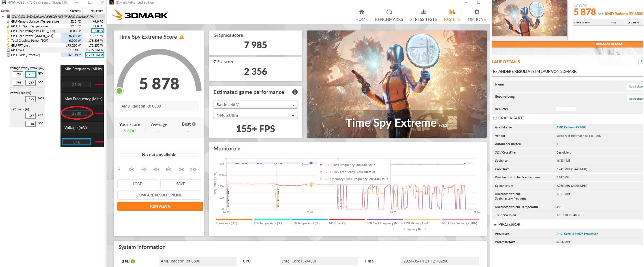
Task: Click the green dot on score gauge
Action: (119, 91)
